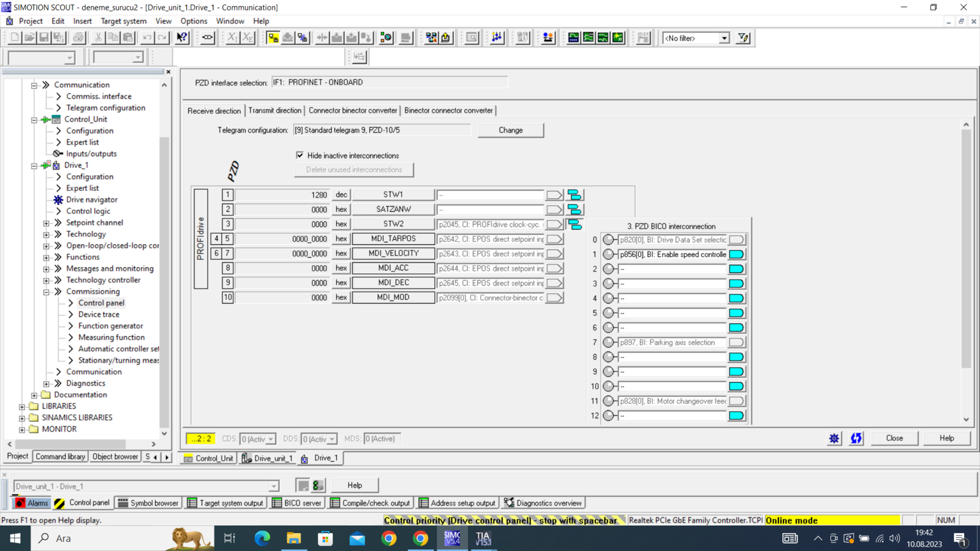Expand the Diagnostics tree node
The height and width of the screenshot is (551, 980).
[46, 384]
